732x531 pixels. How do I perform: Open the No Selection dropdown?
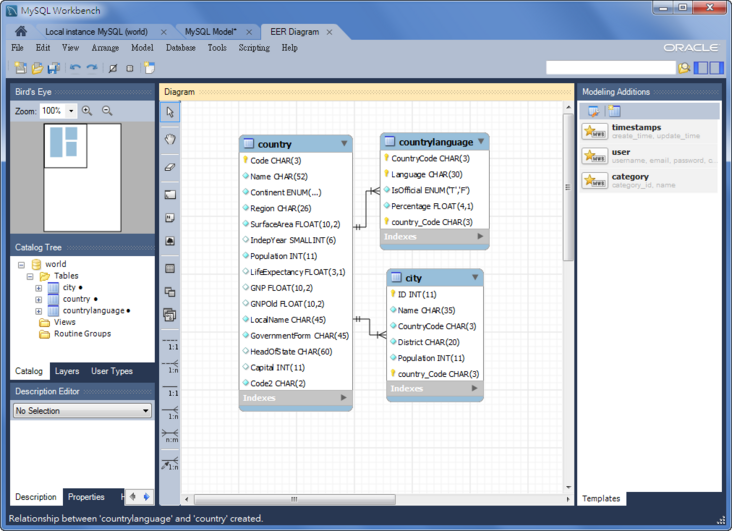[146, 411]
